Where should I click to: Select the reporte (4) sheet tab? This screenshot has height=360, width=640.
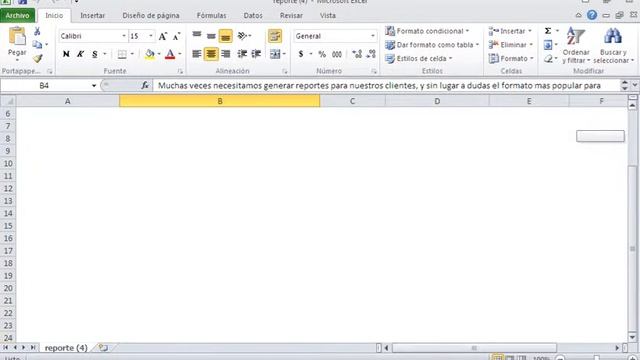pos(66,348)
